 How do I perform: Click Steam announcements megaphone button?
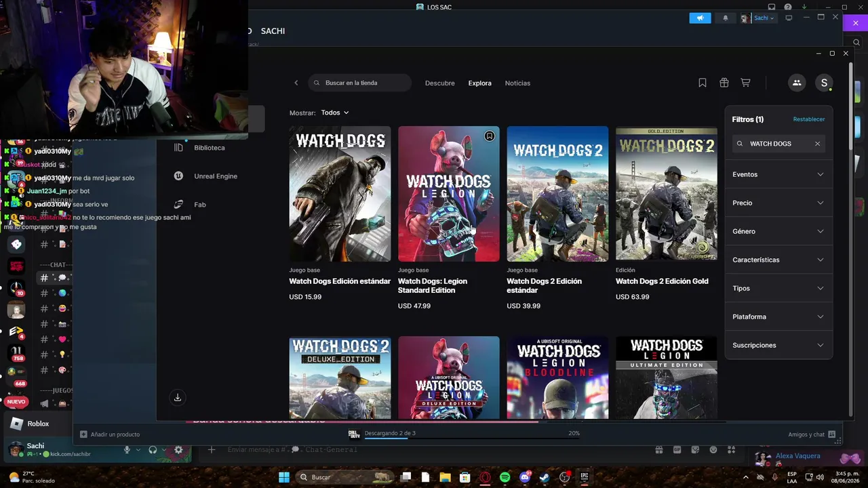pyautogui.click(x=700, y=18)
